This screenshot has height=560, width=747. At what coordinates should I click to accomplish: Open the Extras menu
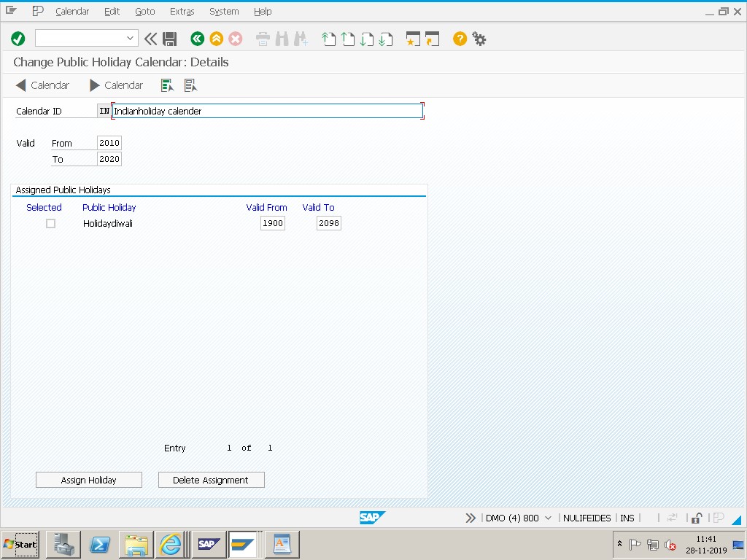click(x=182, y=12)
